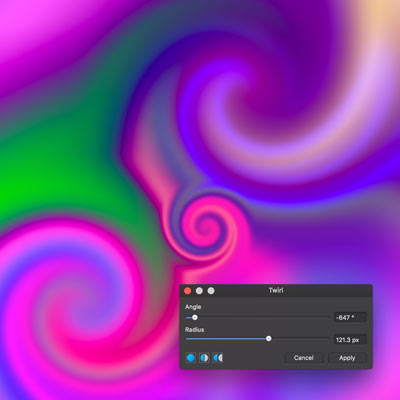Click the Radius label text
The width and height of the screenshot is (400, 400).
(x=194, y=329)
